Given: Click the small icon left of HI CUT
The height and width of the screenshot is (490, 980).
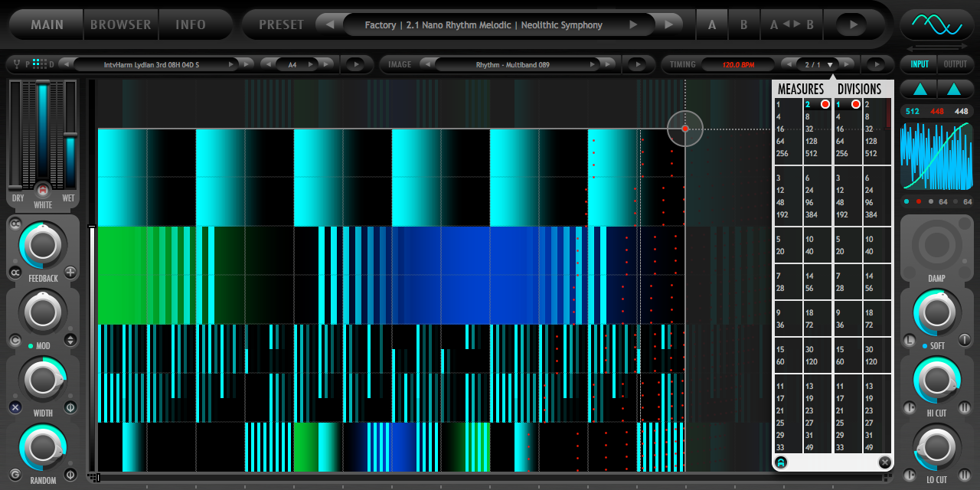Looking at the screenshot, I should click(910, 407).
